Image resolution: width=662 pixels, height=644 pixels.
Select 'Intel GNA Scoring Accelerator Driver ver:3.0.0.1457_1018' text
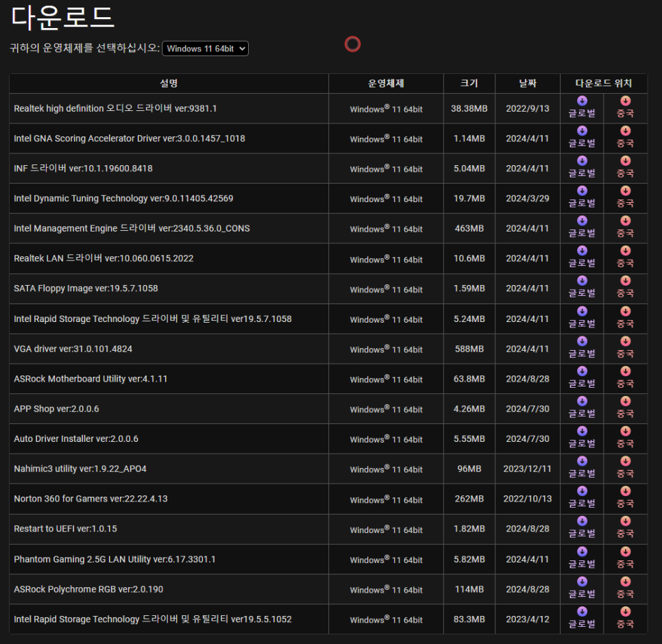[x=130, y=138]
